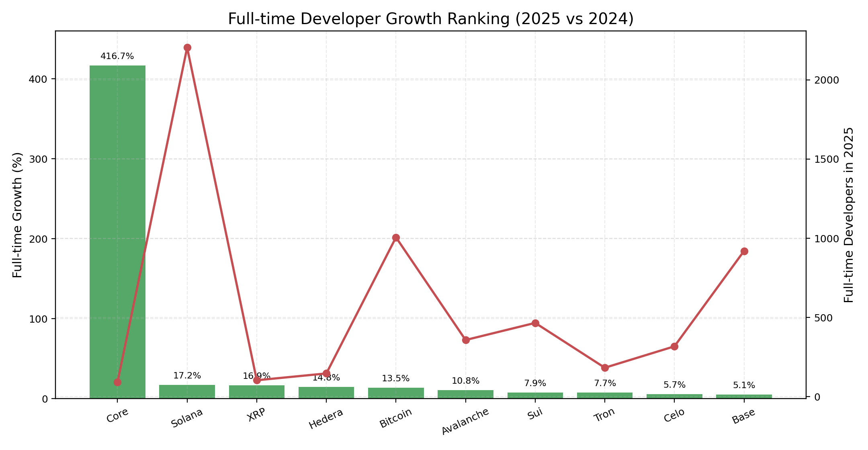Pick the '10.8%' value label

point(465,381)
